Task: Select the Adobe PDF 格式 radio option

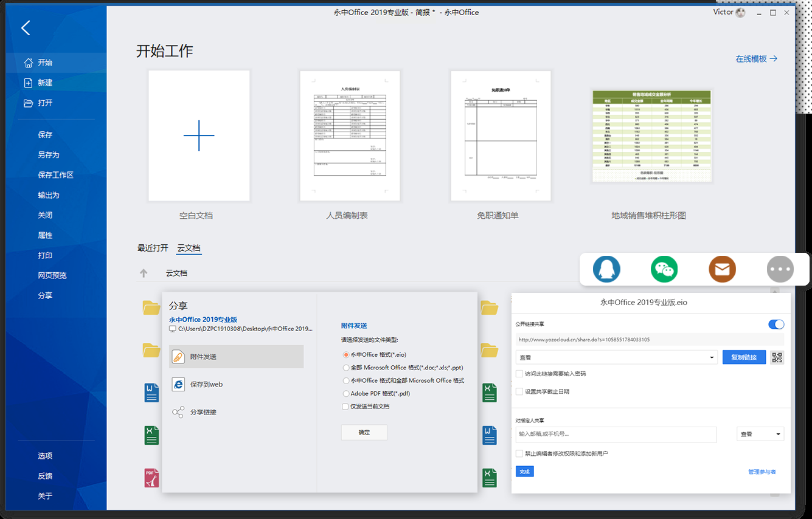Action: pyautogui.click(x=346, y=394)
